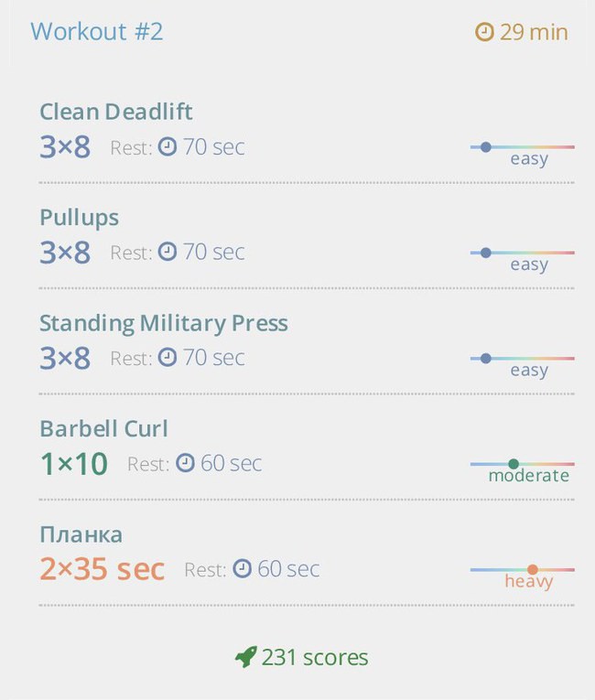The height and width of the screenshot is (700, 595).
Task: Open the Clean Deadlift exercise
Action: pos(116,112)
